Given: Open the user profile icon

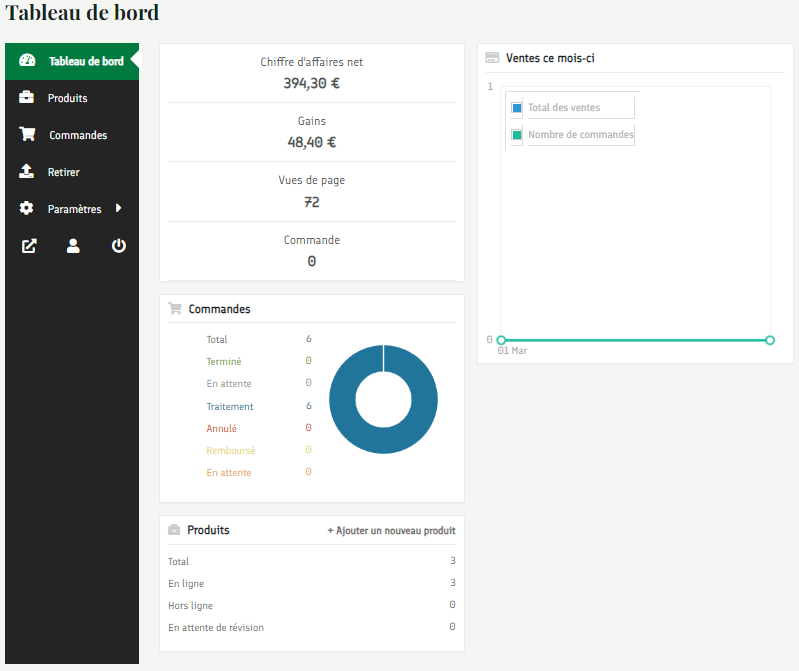Looking at the screenshot, I should point(73,246).
